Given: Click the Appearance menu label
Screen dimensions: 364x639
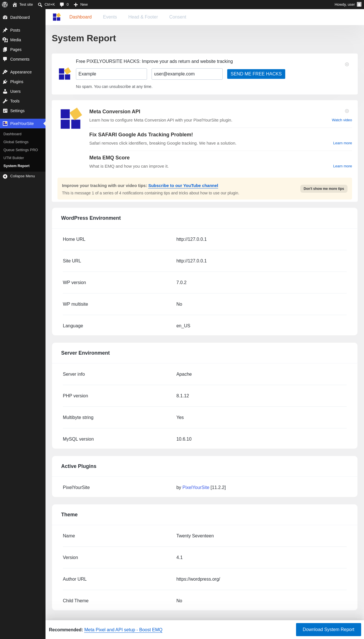Looking at the screenshot, I should [x=21, y=72].
